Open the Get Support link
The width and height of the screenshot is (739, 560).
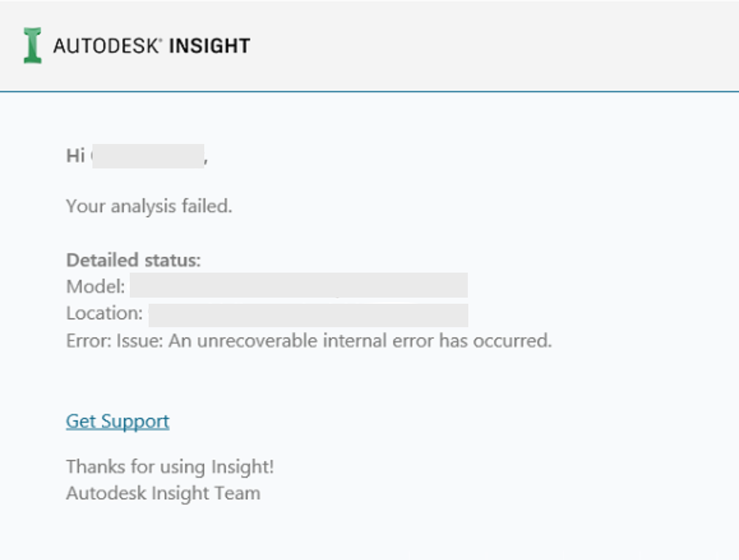click(117, 421)
